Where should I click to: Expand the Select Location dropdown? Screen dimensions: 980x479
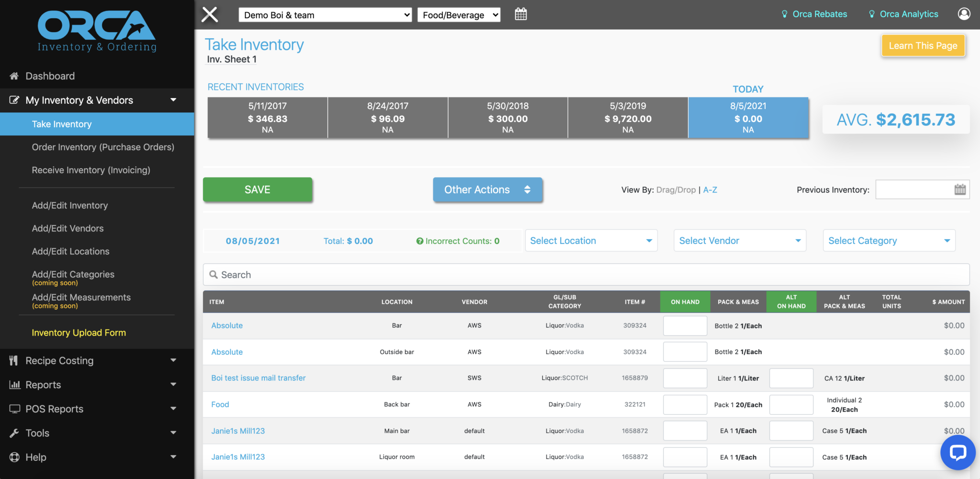(591, 240)
